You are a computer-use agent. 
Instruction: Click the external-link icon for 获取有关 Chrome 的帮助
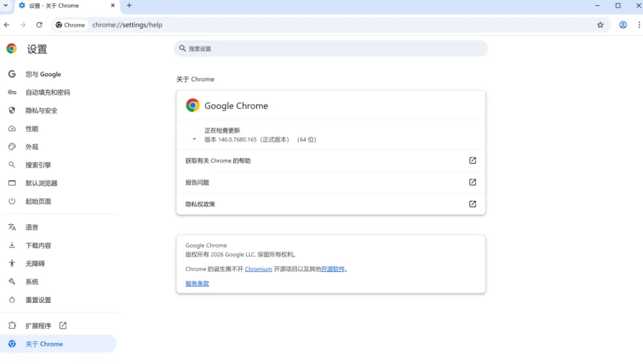pyautogui.click(x=472, y=161)
